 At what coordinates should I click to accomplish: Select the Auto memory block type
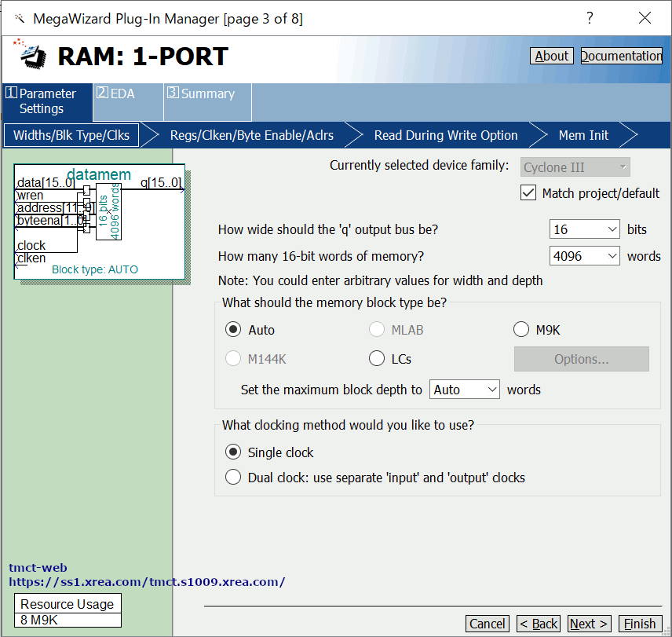pyautogui.click(x=233, y=330)
